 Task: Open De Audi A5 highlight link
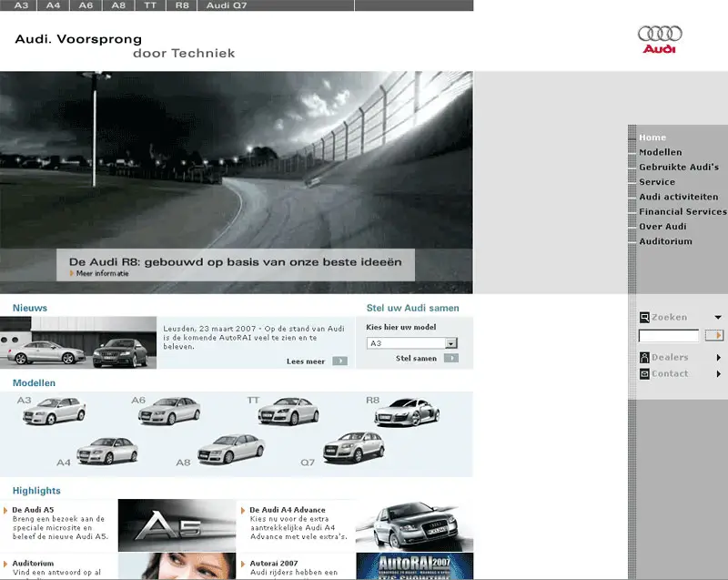point(33,510)
